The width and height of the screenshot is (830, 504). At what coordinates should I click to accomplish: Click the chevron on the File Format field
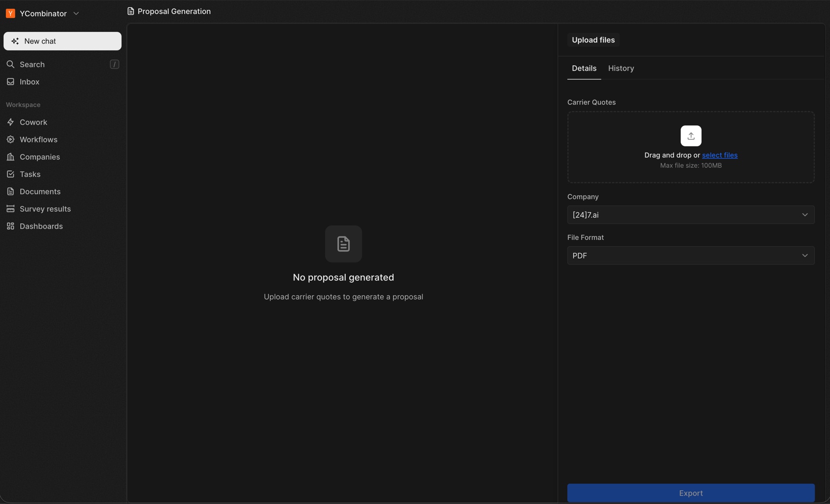coord(805,255)
